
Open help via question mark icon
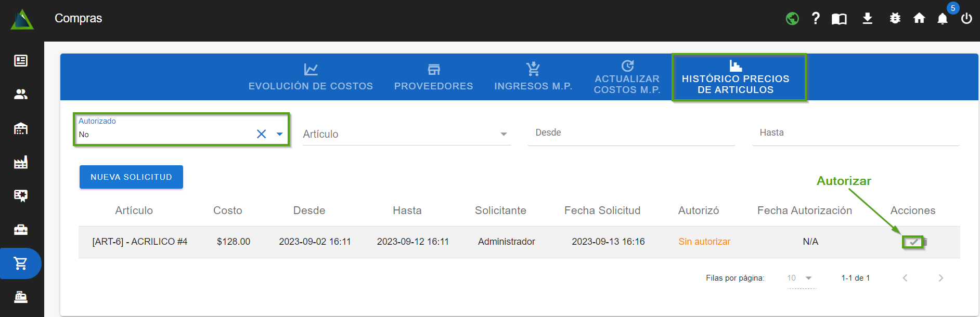(816, 19)
